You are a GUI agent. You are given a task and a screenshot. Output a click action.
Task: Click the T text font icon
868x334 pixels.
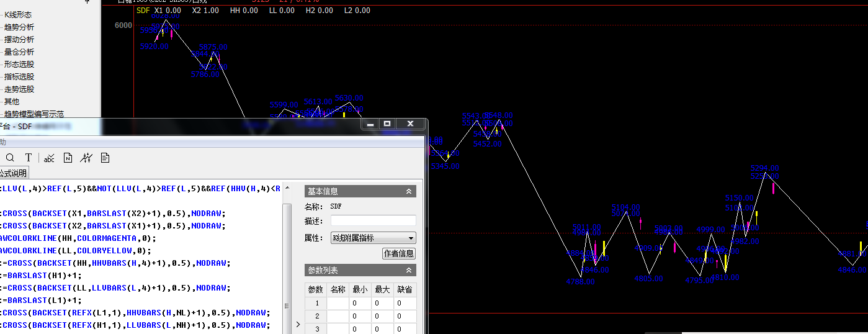coord(29,158)
